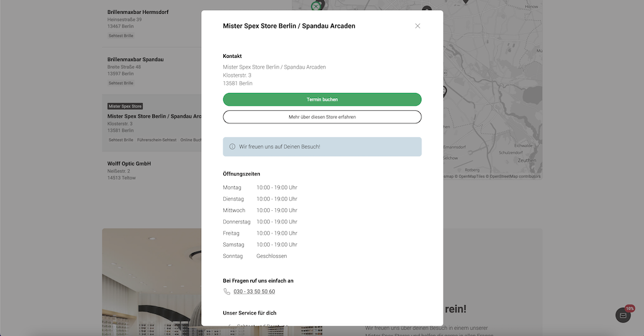Select the green store map marker
Viewport: 644px width, 336px height.
pos(316,6)
